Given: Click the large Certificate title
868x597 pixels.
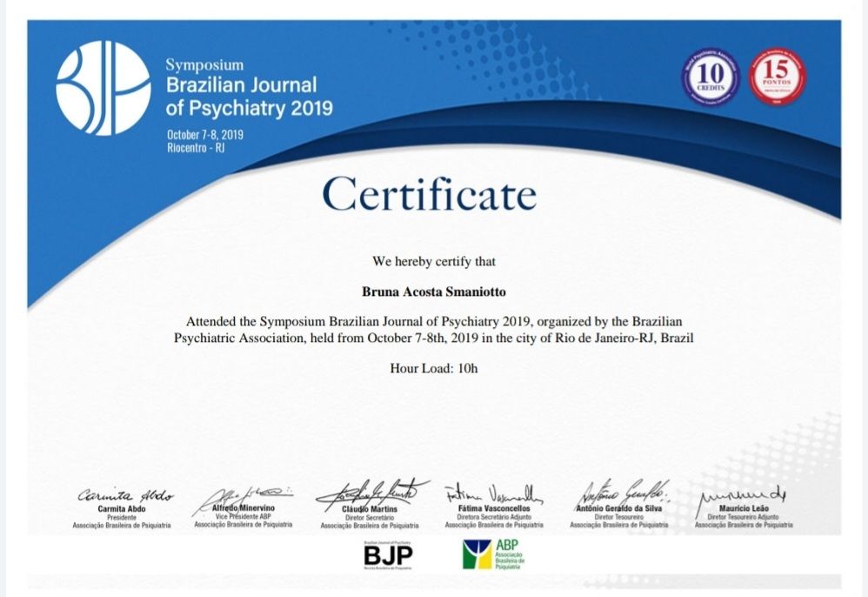Looking at the screenshot, I should [429, 194].
